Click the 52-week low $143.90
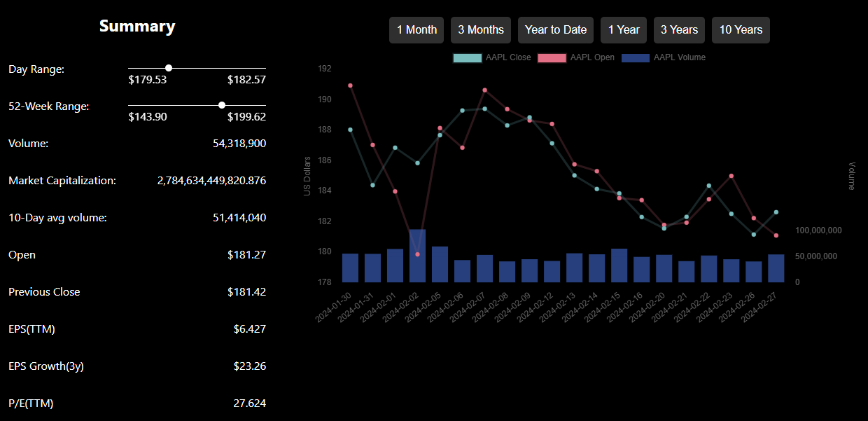 [x=148, y=117]
